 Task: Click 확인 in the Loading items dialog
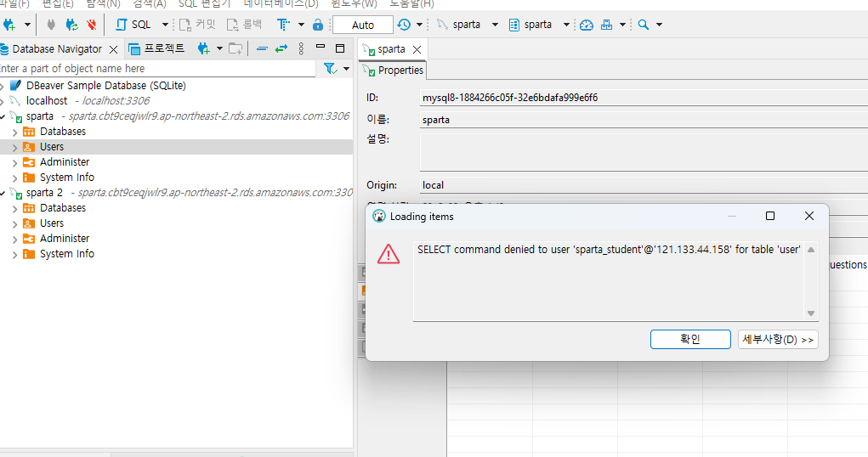point(690,339)
